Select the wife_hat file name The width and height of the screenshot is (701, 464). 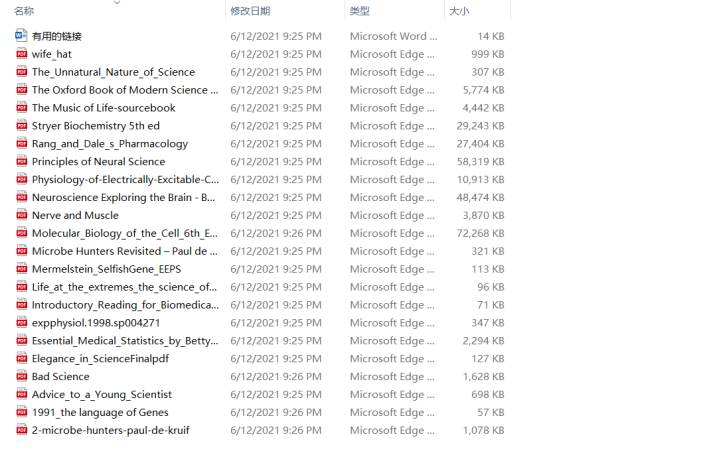pos(52,54)
